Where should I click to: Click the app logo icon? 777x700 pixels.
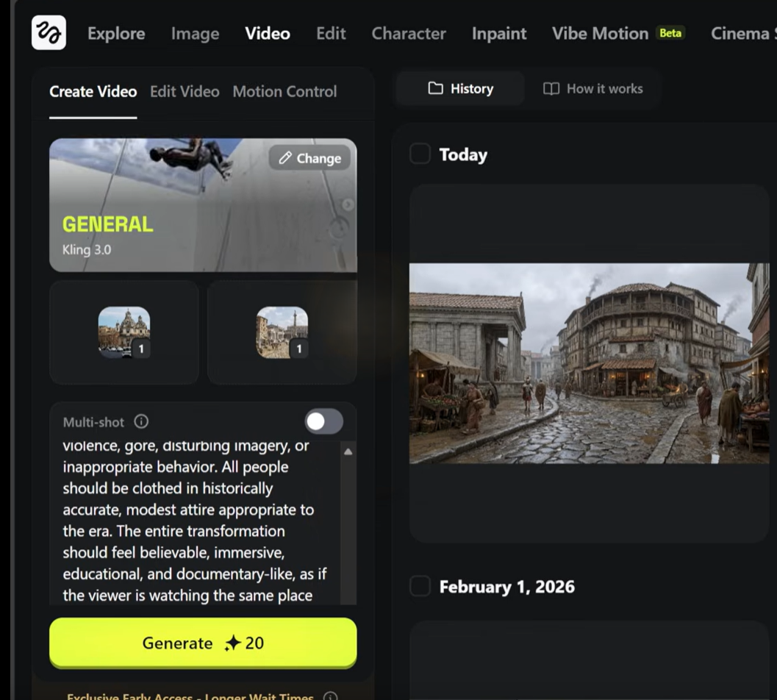pos(49,33)
